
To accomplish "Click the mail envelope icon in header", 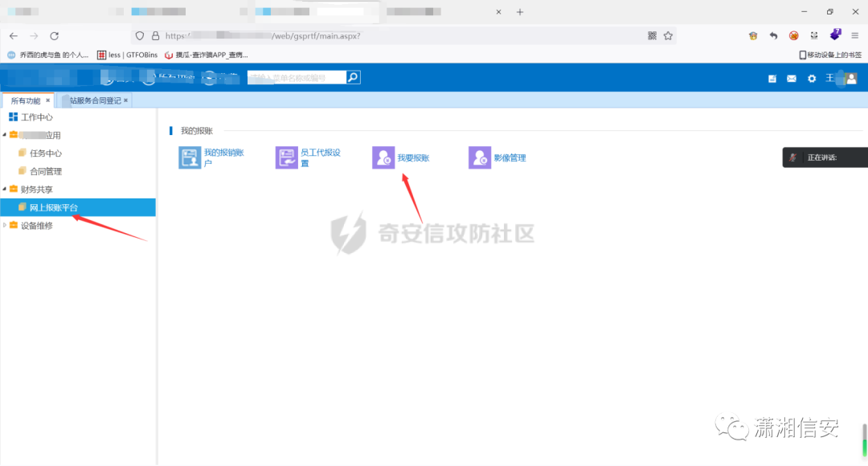I will pyautogui.click(x=792, y=78).
